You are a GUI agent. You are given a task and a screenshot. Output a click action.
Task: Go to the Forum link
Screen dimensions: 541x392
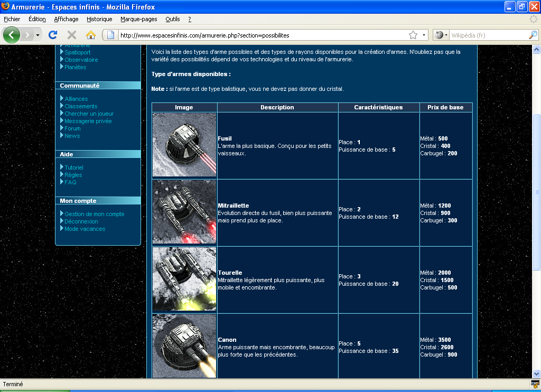pyautogui.click(x=72, y=129)
